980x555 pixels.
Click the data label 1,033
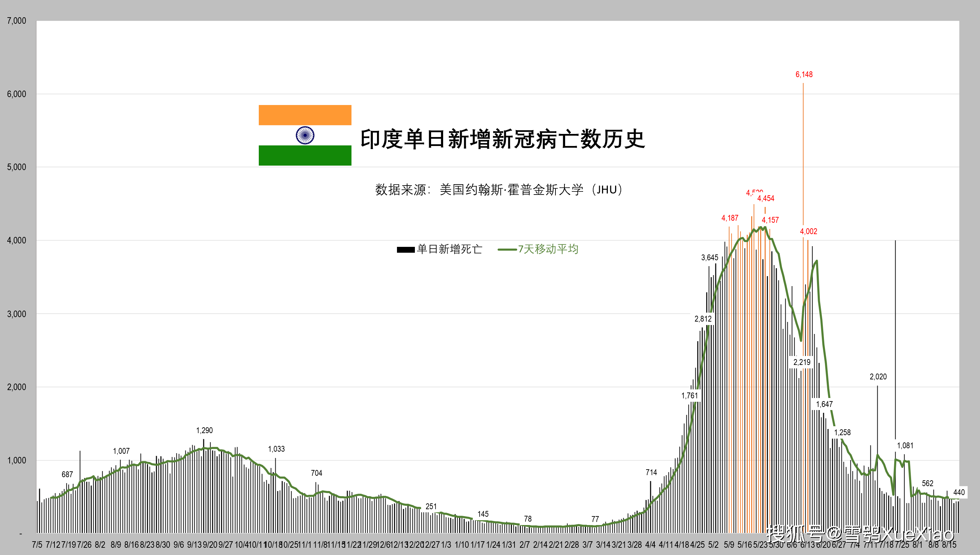pos(276,449)
